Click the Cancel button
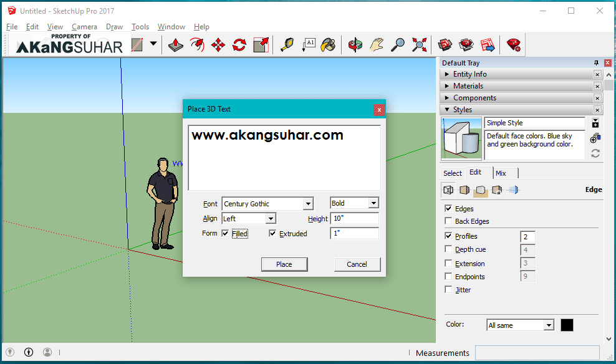This screenshot has width=616, height=364. pos(357,264)
